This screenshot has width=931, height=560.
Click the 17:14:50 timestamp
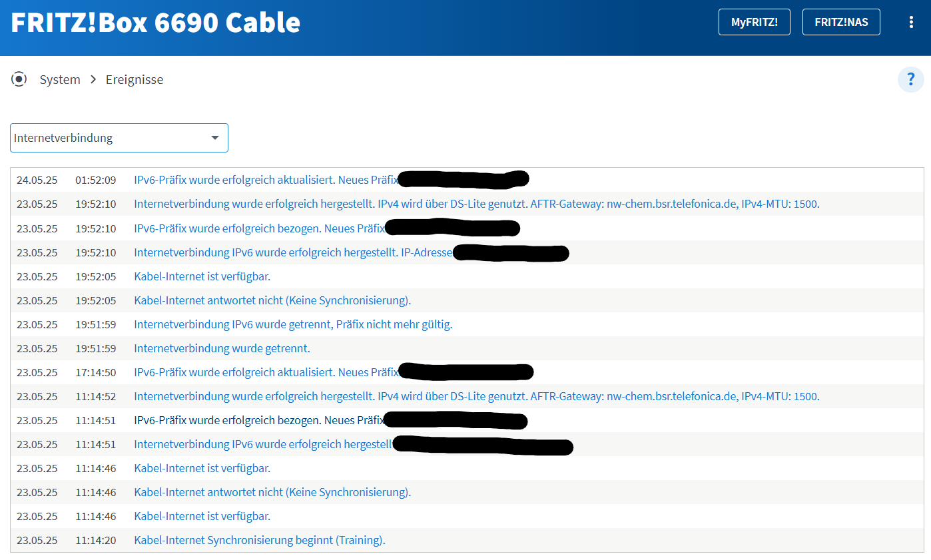(x=95, y=372)
